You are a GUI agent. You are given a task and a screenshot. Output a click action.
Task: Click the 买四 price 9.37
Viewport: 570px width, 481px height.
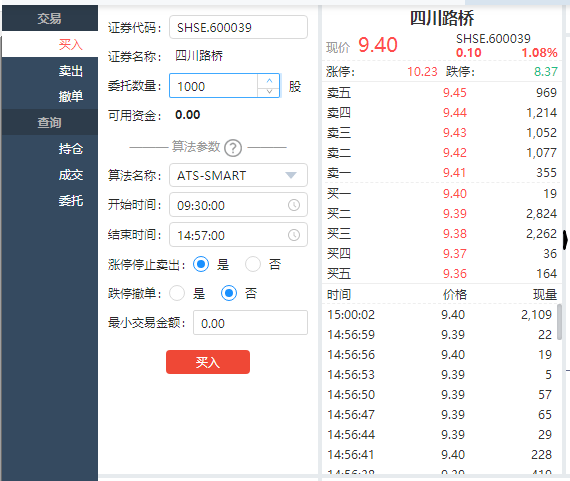[454, 253]
